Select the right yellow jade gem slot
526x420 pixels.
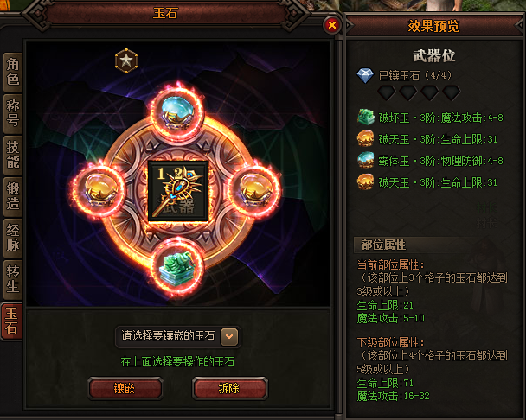[x=255, y=191]
